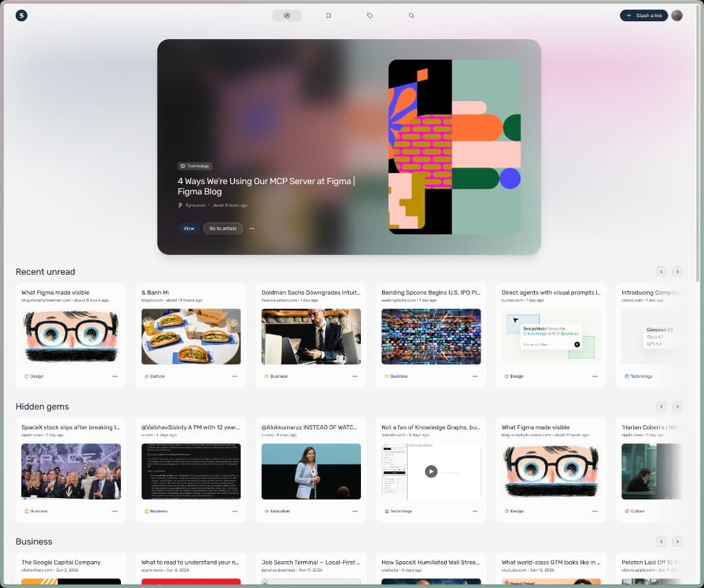Open more options for Knowledge Graphs card

475,511
